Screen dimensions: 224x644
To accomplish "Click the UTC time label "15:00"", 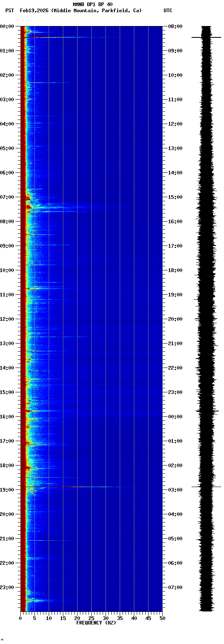I will click(175, 197).
